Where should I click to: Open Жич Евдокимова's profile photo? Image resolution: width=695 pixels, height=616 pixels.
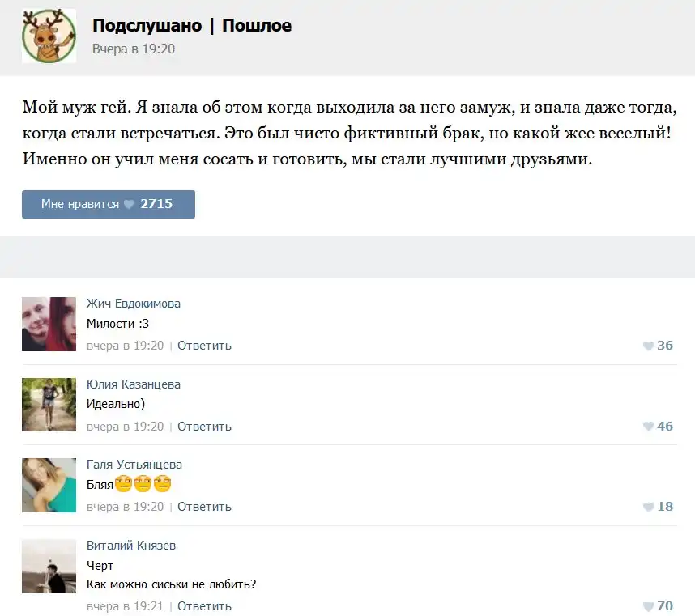[49, 324]
